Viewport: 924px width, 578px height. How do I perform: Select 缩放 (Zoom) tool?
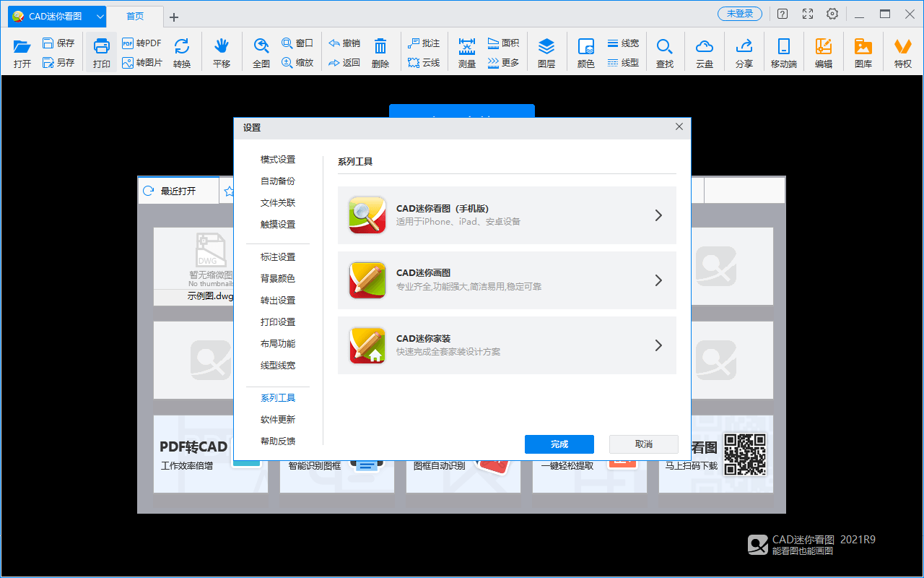pos(297,63)
